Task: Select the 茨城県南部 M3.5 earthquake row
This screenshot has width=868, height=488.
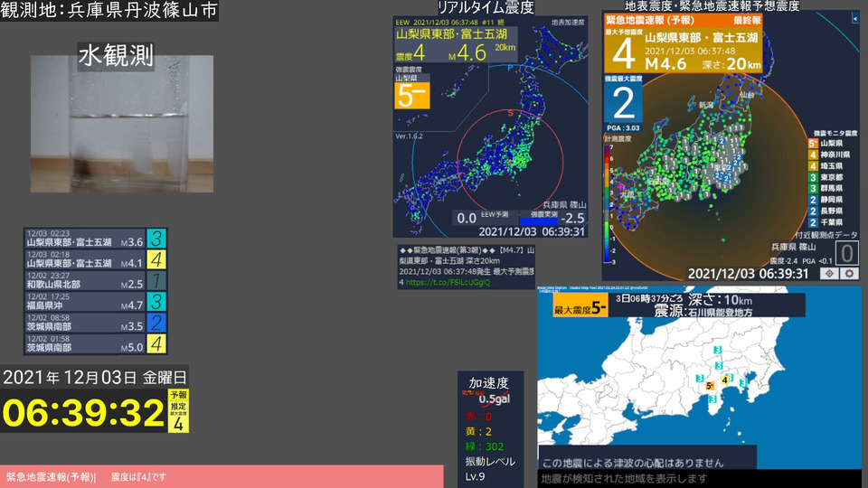Action: 95,323
